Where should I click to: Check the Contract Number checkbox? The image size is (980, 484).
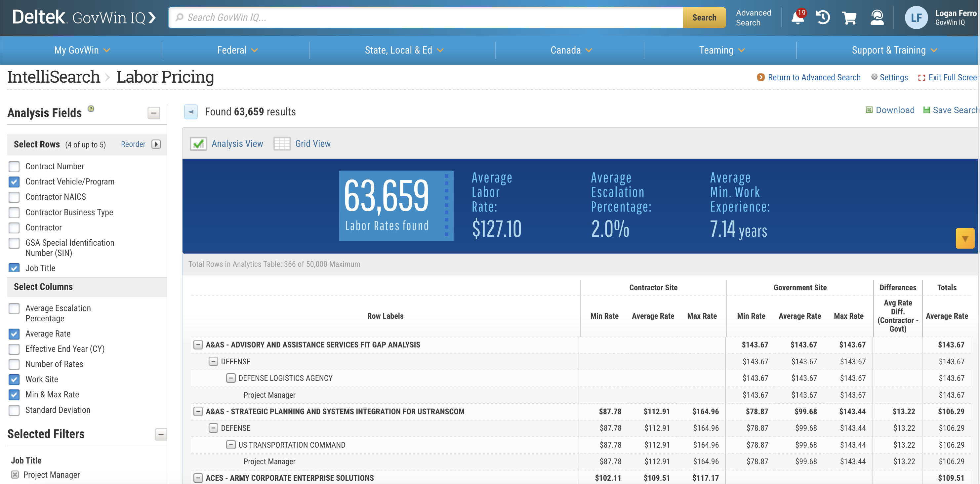(14, 167)
